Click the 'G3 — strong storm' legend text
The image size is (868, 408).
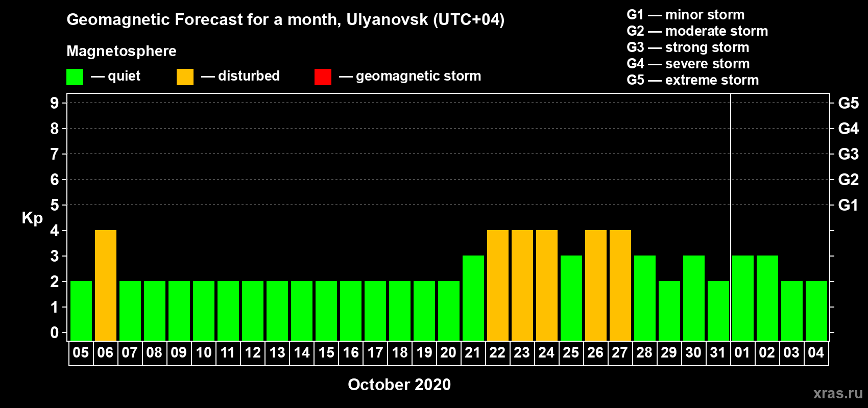(x=688, y=47)
